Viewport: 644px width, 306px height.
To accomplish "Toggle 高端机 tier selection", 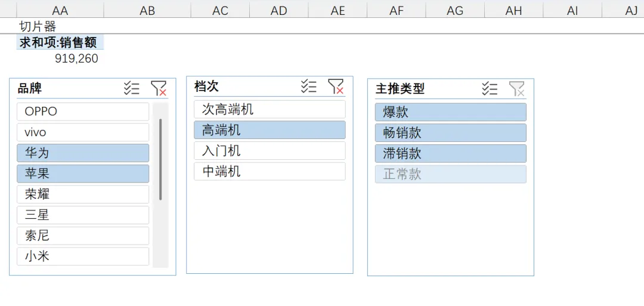I will pos(270,130).
